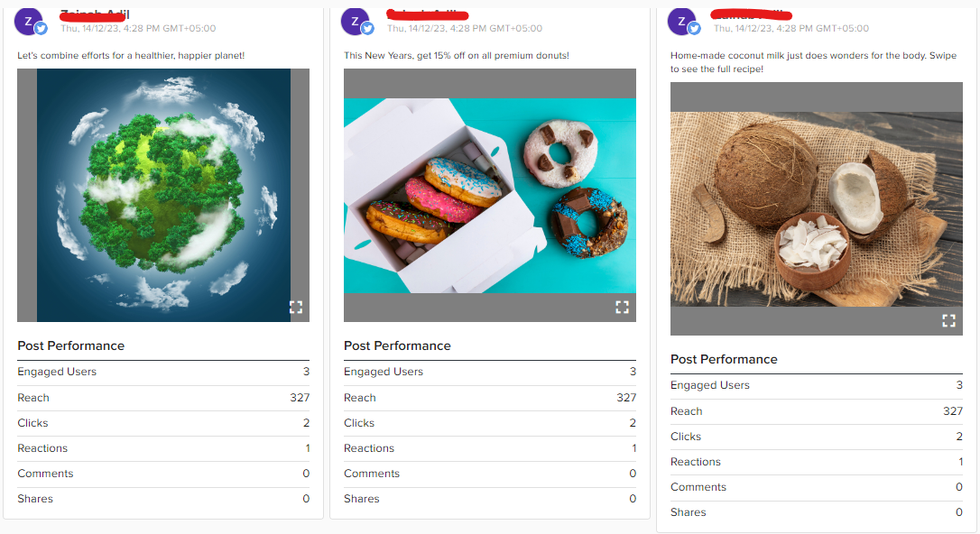
Task: Expand the Earth globe post image fullscreen
Action: click(295, 307)
